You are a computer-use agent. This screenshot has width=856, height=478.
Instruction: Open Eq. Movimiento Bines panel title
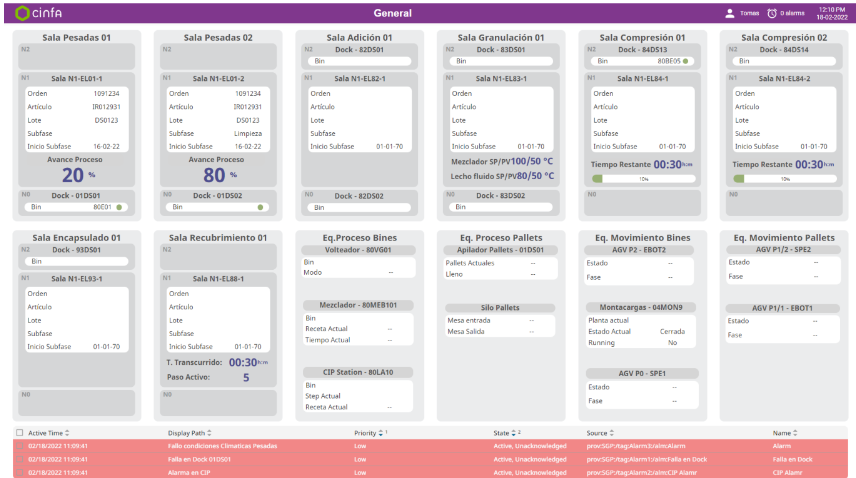click(x=643, y=238)
